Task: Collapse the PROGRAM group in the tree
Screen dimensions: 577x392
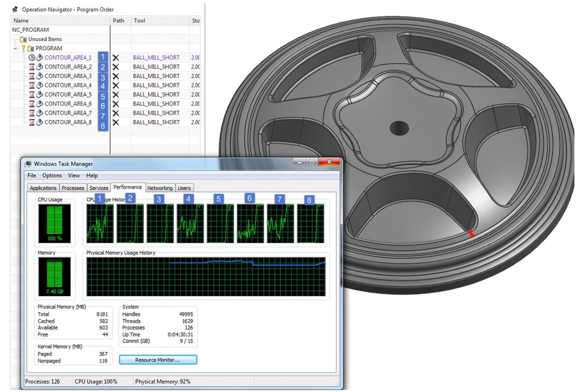Action: 15,48
